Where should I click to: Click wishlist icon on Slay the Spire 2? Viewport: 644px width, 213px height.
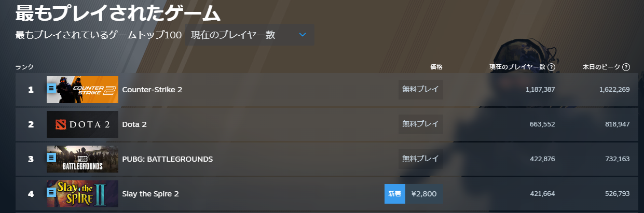click(x=51, y=192)
